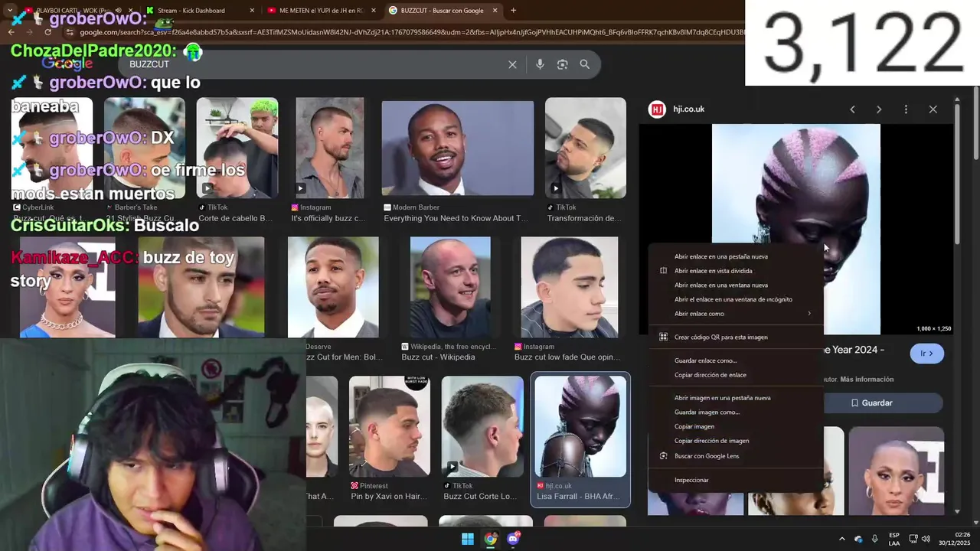Open 'Pin by Xavi on Hair...' Pinterest thumbnail
Viewport: 980px width, 551px height.
pyautogui.click(x=389, y=426)
